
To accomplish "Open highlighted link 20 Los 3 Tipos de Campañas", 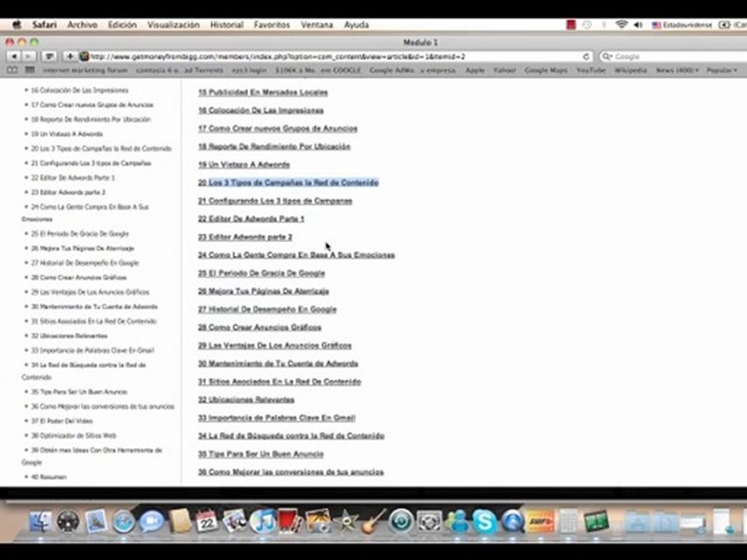I will (288, 183).
